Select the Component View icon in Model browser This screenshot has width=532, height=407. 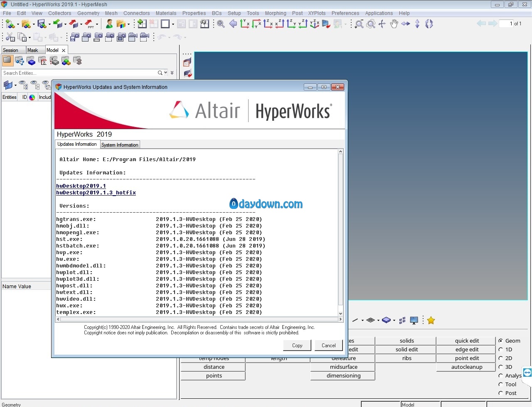31,61
